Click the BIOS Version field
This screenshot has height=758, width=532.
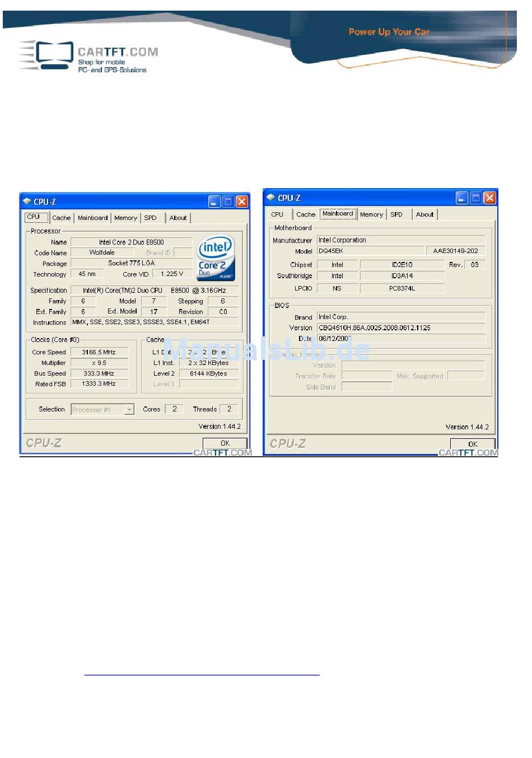point(400,328)
